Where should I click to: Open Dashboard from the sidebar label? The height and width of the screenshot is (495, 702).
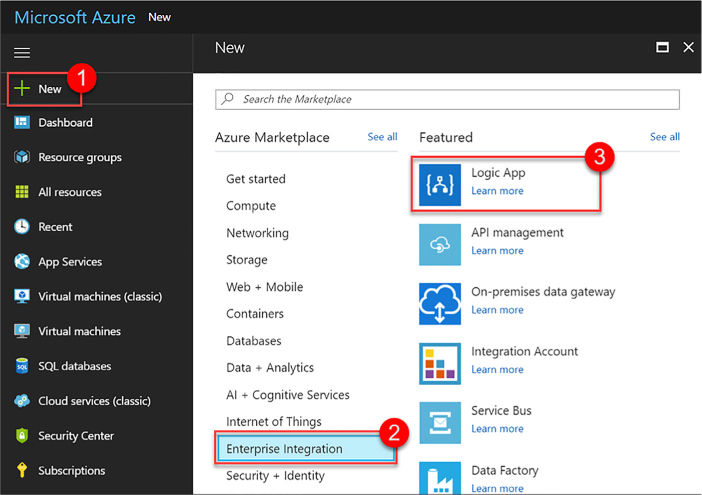click(x=65, y=122)
